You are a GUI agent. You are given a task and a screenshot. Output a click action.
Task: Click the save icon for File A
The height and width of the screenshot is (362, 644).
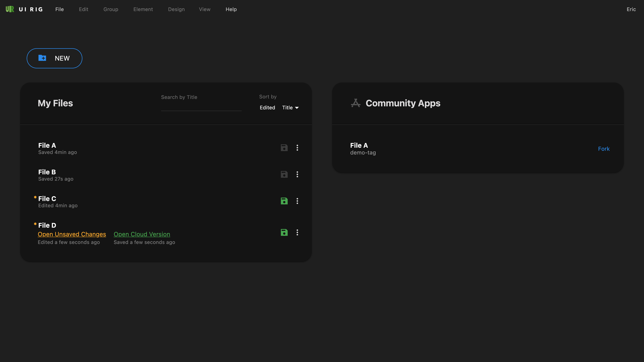click(284, 148)
